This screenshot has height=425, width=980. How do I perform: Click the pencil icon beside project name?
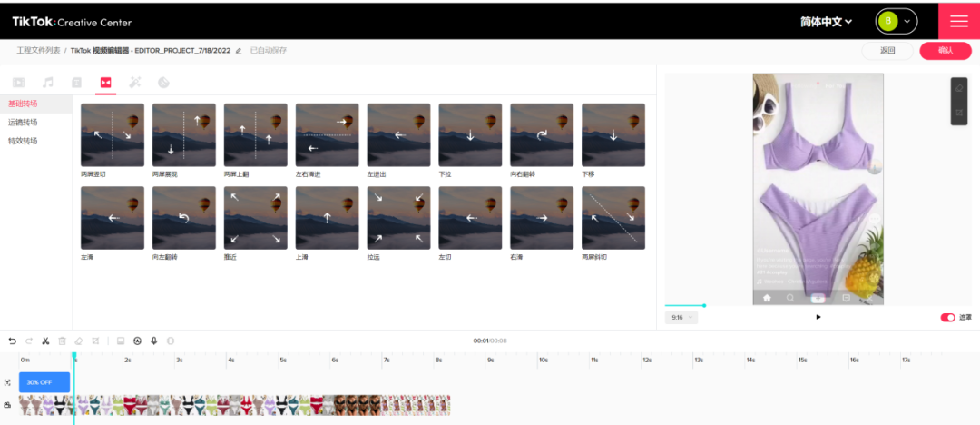239,51
